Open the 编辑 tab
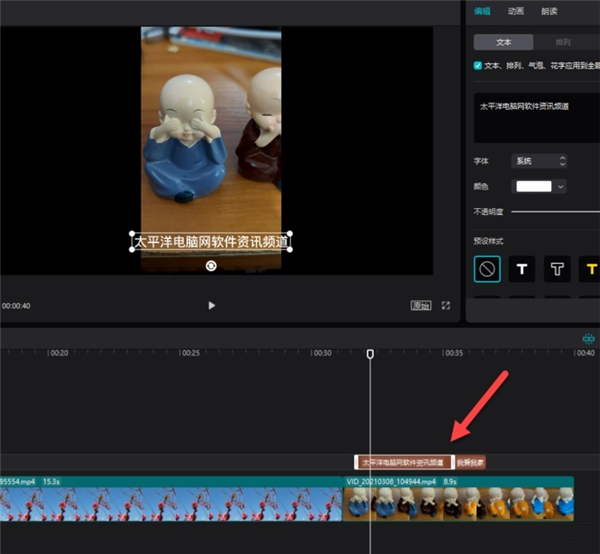Viewport: 600px width, 554px height. coord(483,12)
